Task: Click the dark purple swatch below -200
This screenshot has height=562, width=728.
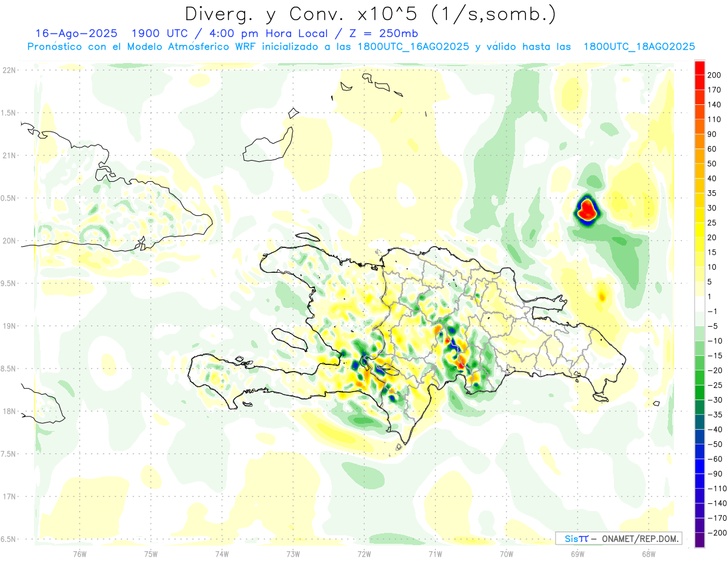Action: pos(699,540)
